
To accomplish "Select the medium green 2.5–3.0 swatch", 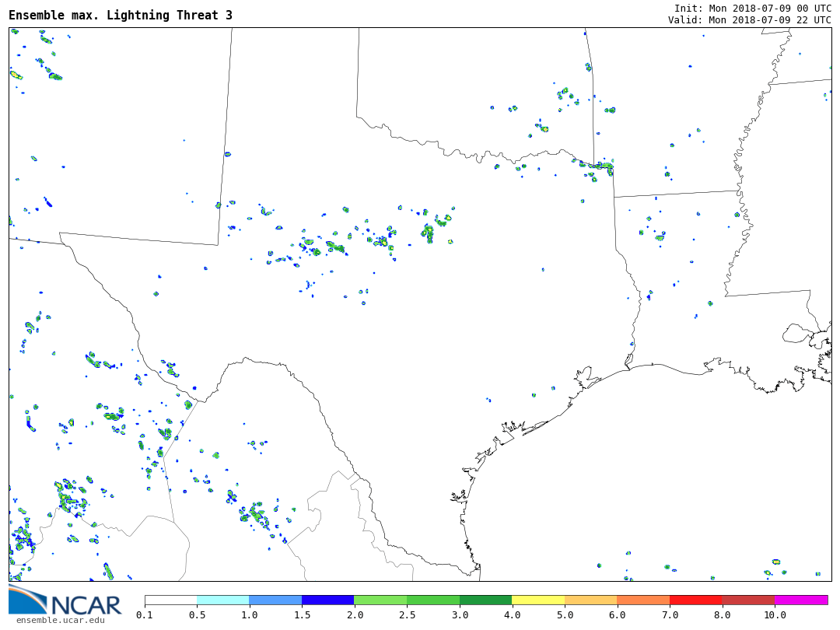I will click(x=432, y=600).
